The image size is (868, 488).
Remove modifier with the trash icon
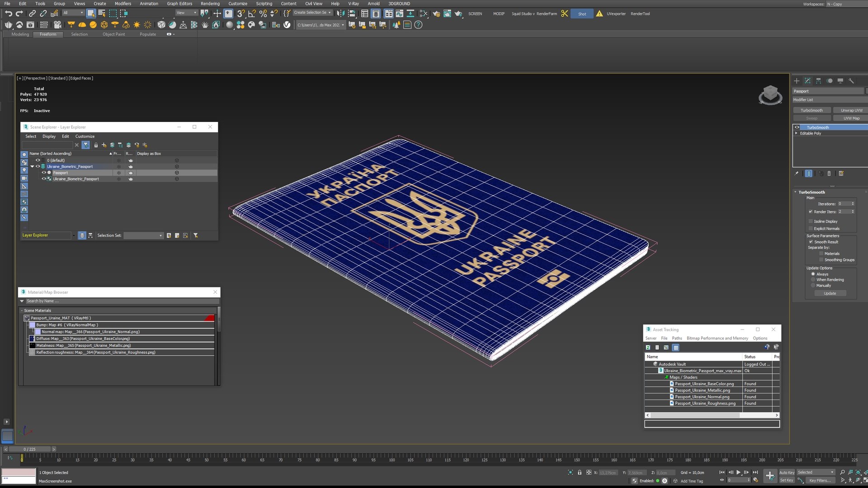[829, 174]
